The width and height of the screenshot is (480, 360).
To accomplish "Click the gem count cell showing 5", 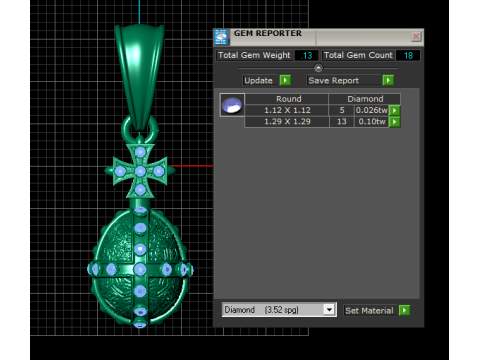I will (x=342, y=110).
